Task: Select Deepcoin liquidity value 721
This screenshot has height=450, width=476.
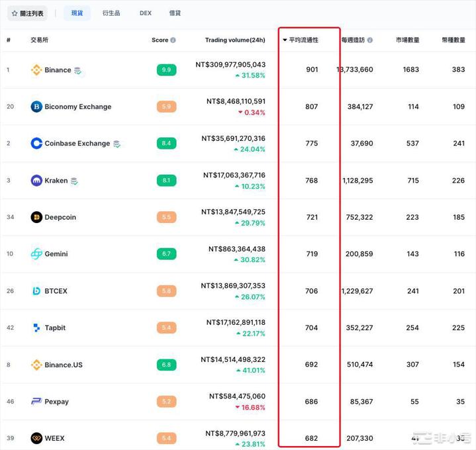Action: coord(312,217)
